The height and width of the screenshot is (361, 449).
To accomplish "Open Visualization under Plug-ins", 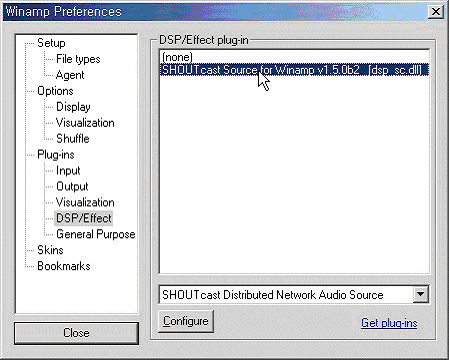I will click(x=85, y=202).
